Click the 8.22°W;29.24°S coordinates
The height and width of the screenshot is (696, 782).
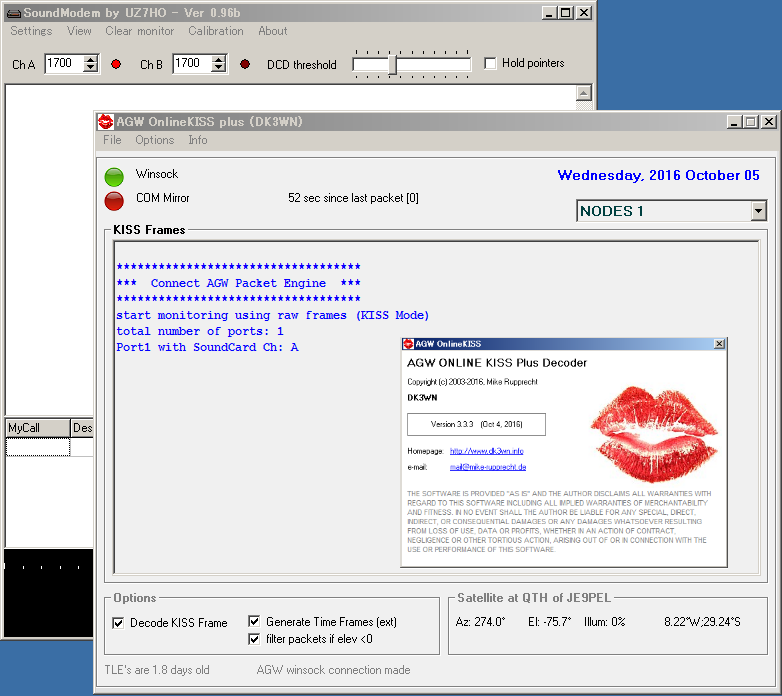tap(702, 622)
